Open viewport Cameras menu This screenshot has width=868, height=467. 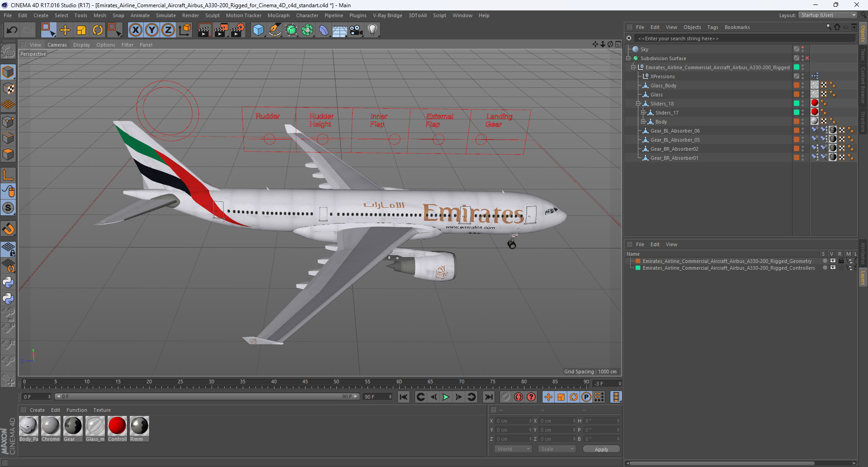pos(57,45)
